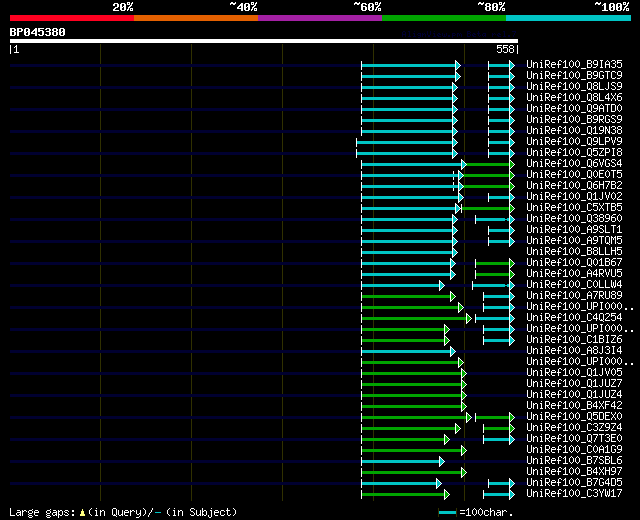Viewport: 640px width, 520px height.
Task: Click the UniRef100_Q19N38 text
Action: tap(574, 131)
